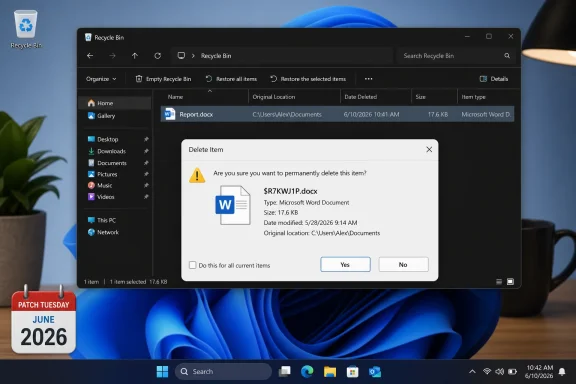576x384 pixels.
Task: Unpin Desktop using its pin icon
Action: click(146, 139)
